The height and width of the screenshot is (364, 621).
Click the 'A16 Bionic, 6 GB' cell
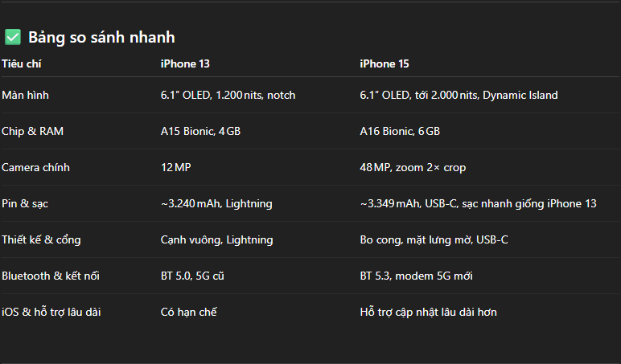pos(400,131)
